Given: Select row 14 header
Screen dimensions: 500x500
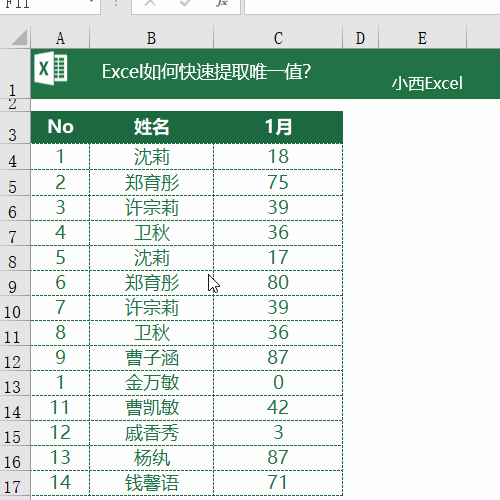Looking at the screenshot, I should tap(15, 408).
